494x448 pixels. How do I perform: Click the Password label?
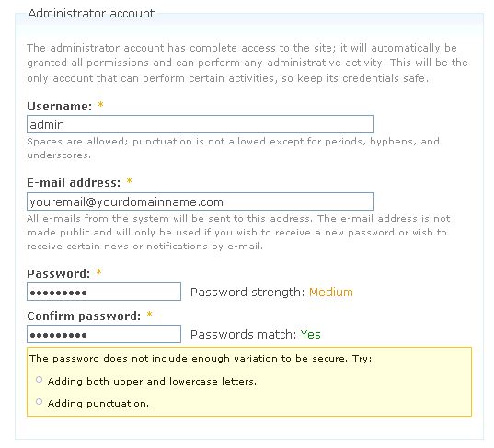[59, 273]
